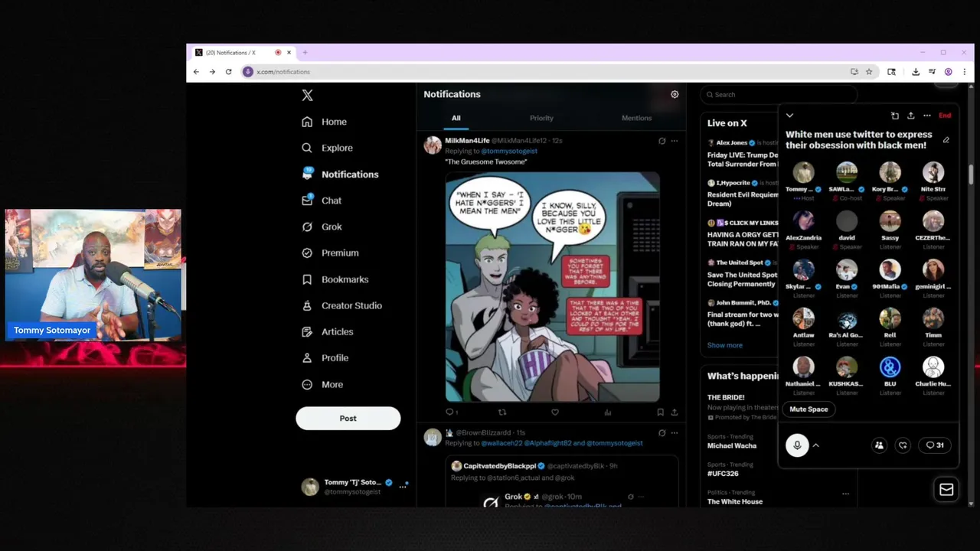Image resolution: width=980 pixels, height=551 pixels.
Task: Open the comic image in MilkMan4Life's post
Action: click(x=552, y=287)
